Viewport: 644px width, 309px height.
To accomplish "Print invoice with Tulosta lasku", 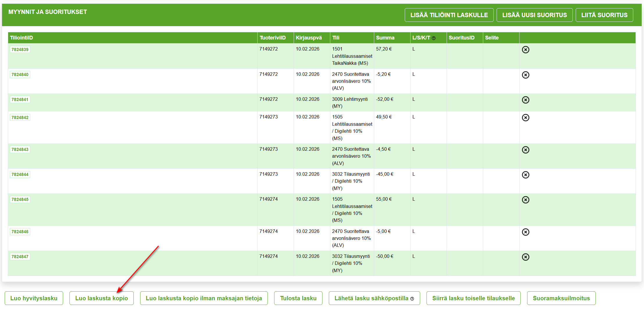I will point(298,298).
